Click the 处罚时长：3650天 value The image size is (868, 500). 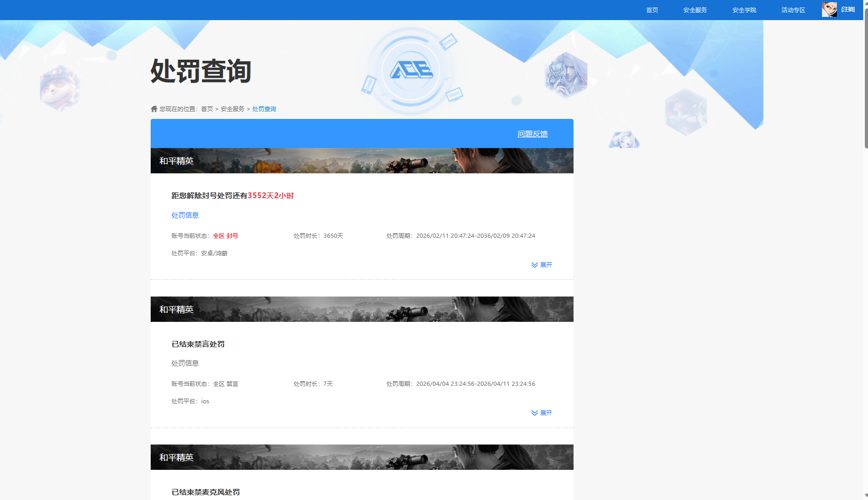[x=318, y=236]
